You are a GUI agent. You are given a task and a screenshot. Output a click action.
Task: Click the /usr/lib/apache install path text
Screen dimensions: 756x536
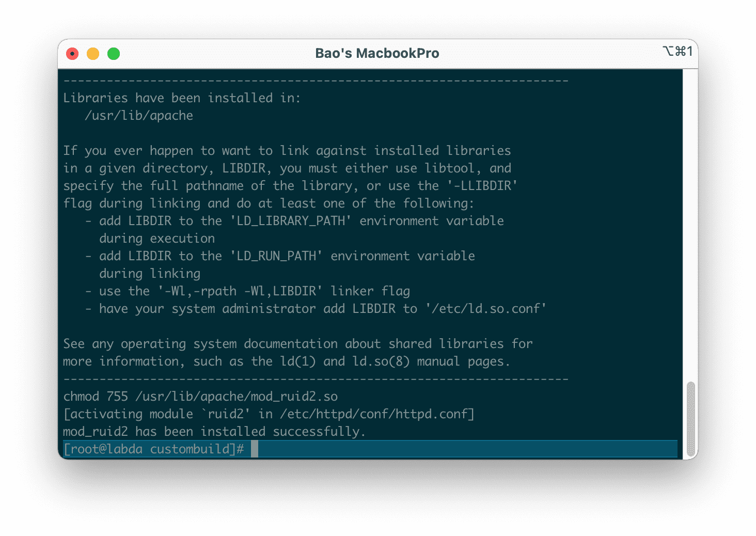[x=139, y=116]
